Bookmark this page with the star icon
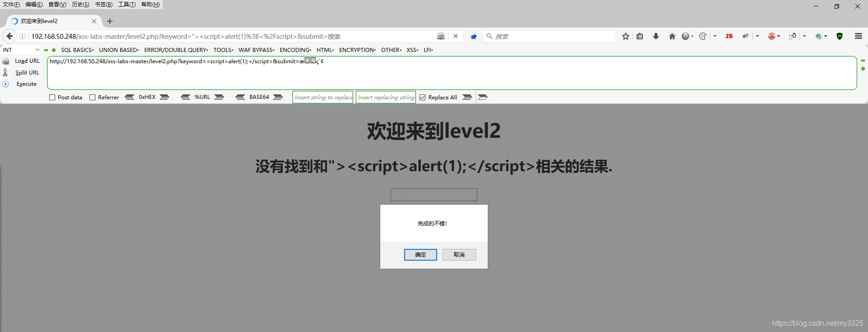This screenshot has height=332, width=868. [x=626, y=36]
